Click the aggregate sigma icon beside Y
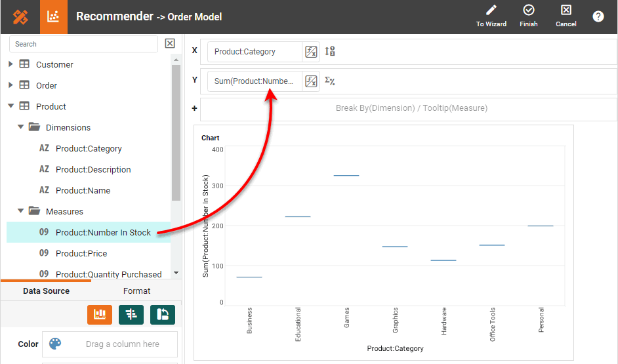This screenshot has height=364, width=618. pos(330,81)
